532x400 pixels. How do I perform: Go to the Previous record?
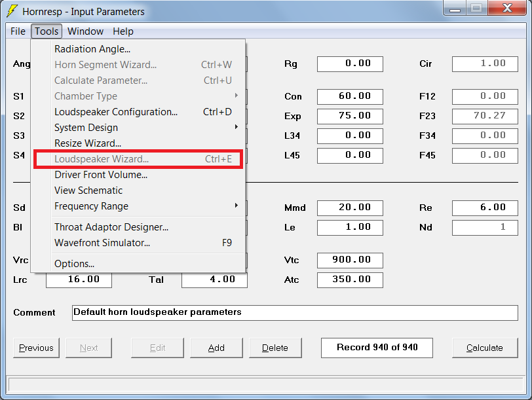[36, 348]
